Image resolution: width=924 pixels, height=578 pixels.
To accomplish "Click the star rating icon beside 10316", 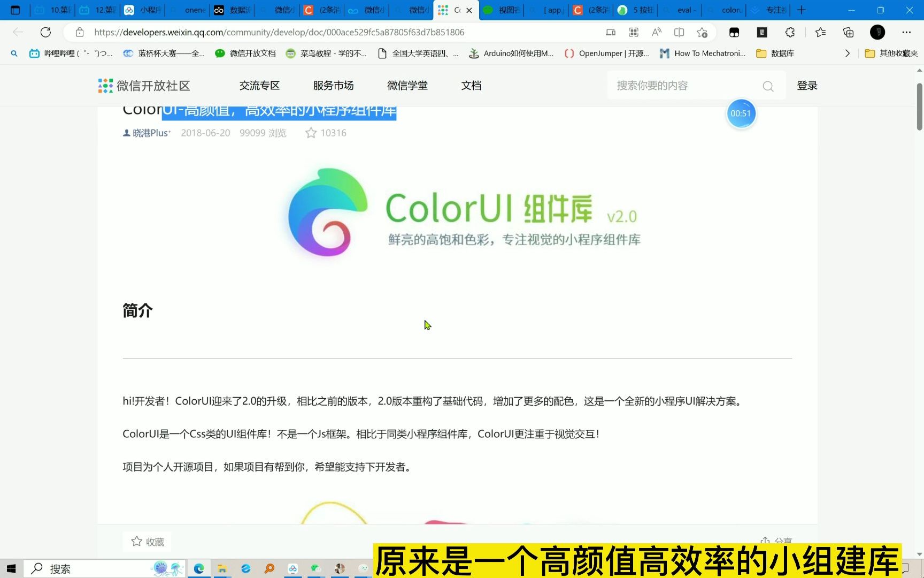I will pyautogui.click(x=311, y=133).
